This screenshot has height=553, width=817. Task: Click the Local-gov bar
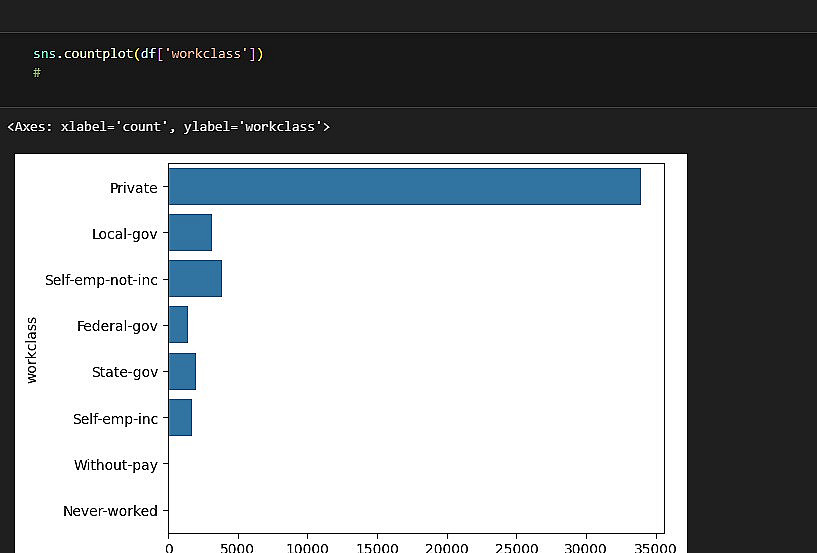tap(190, 233)
